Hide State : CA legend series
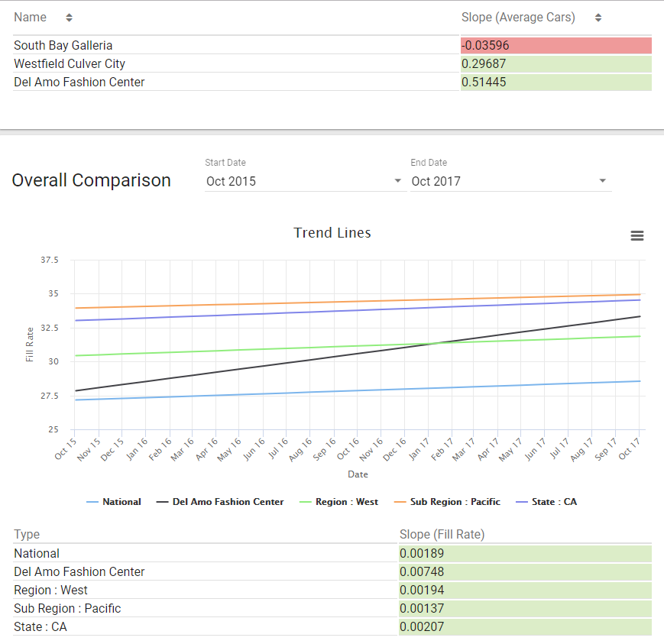 coord(546,502)
